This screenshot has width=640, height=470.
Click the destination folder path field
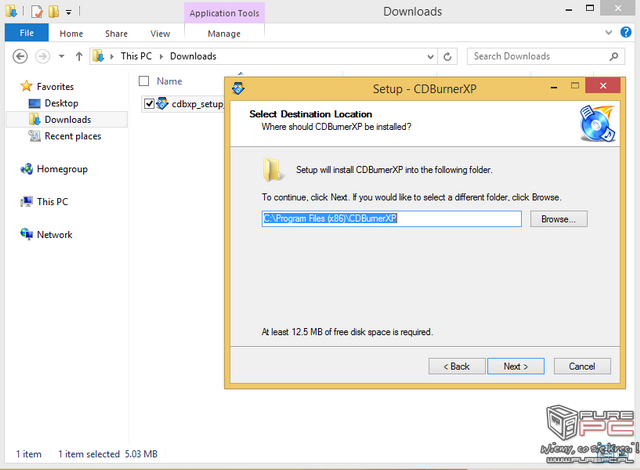click(391, 219)
